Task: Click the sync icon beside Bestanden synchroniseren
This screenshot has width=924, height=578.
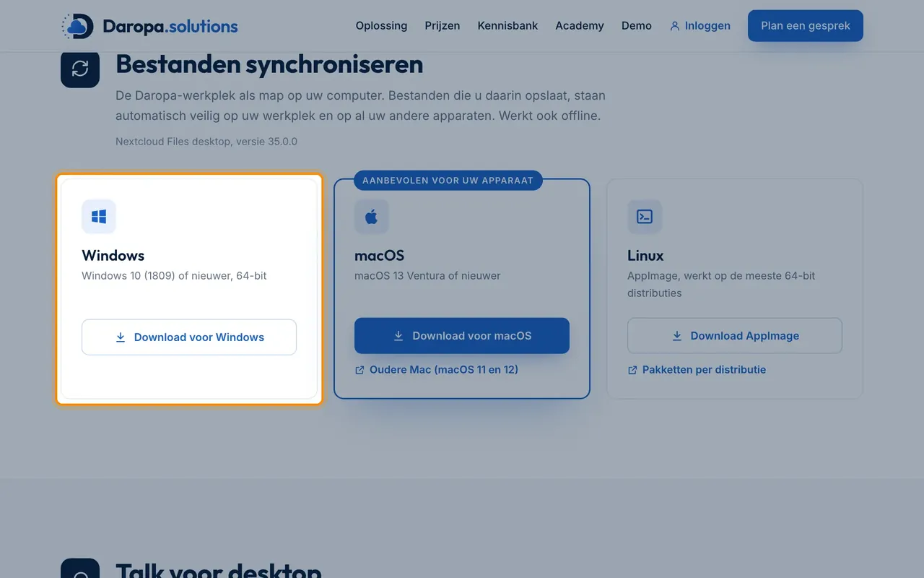Action: 80,69
